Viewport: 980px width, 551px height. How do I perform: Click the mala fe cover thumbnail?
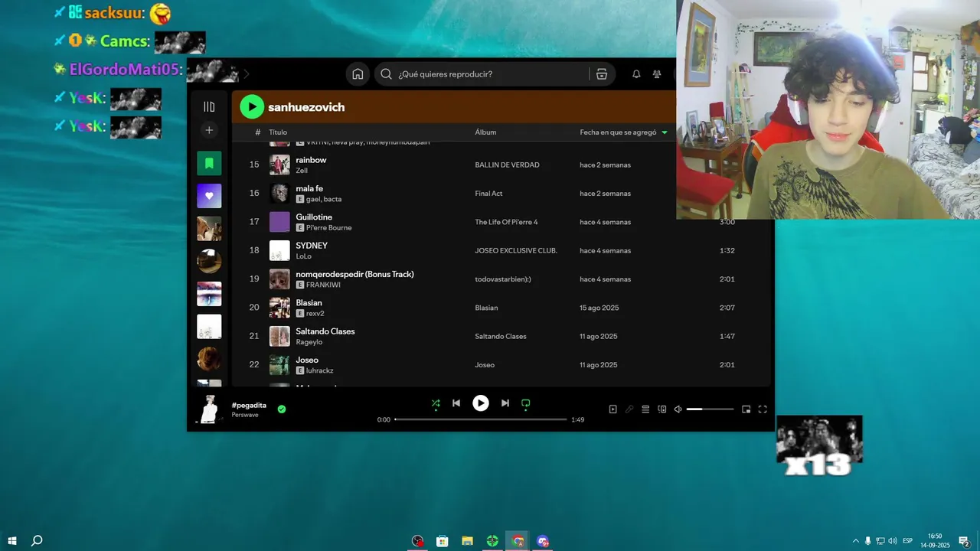pyautogui.click(x=279, y=194)
